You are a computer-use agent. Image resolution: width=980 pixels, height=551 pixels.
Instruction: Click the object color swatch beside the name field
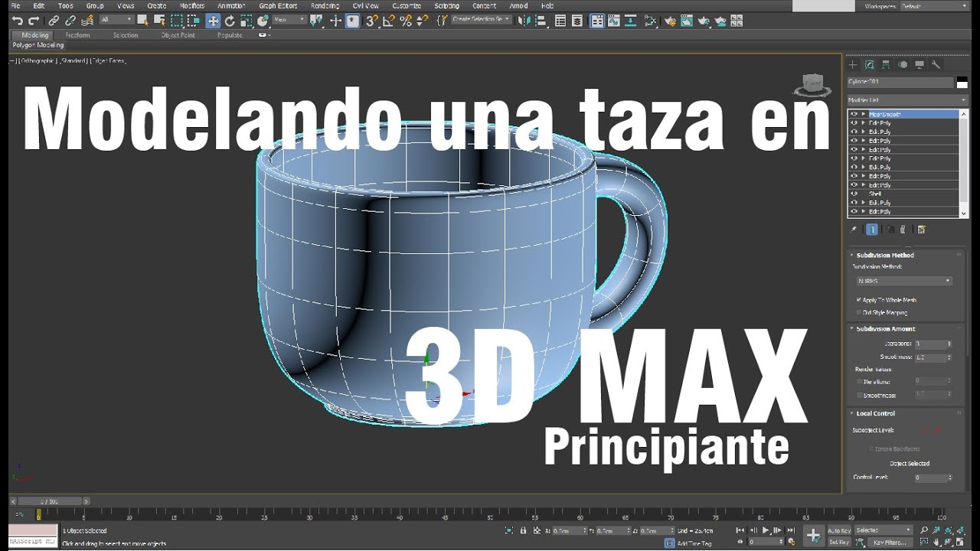(x=962, y=82)
